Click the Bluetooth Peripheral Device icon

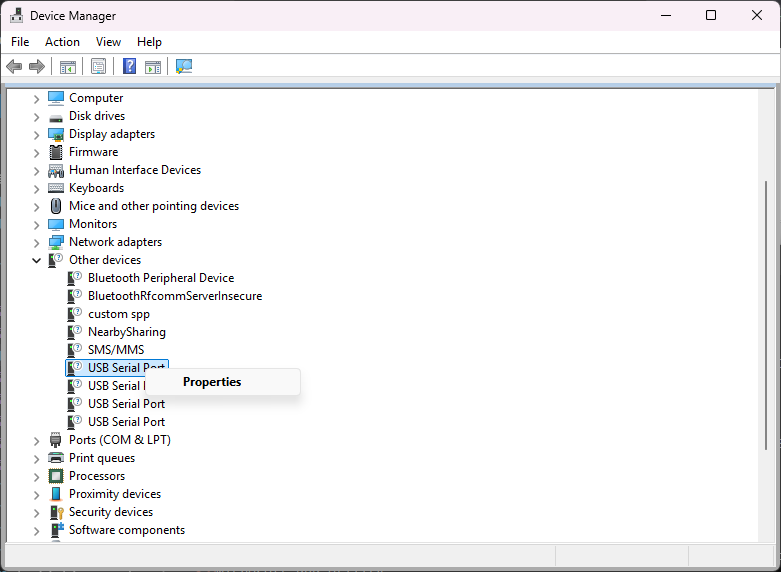click(75, 278)
